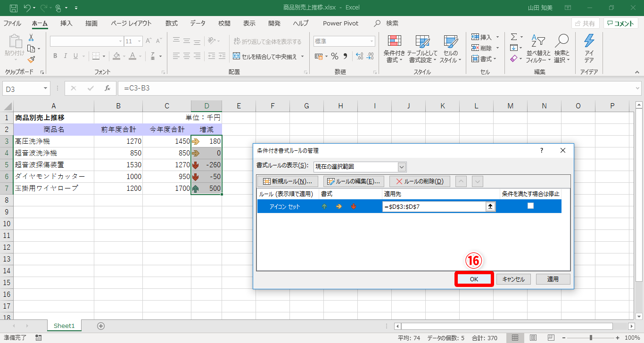This screenshot has width=644, height=343.
Task: Toggle Bold formatting in the ribbon
Action: click(x=55, y=57)
